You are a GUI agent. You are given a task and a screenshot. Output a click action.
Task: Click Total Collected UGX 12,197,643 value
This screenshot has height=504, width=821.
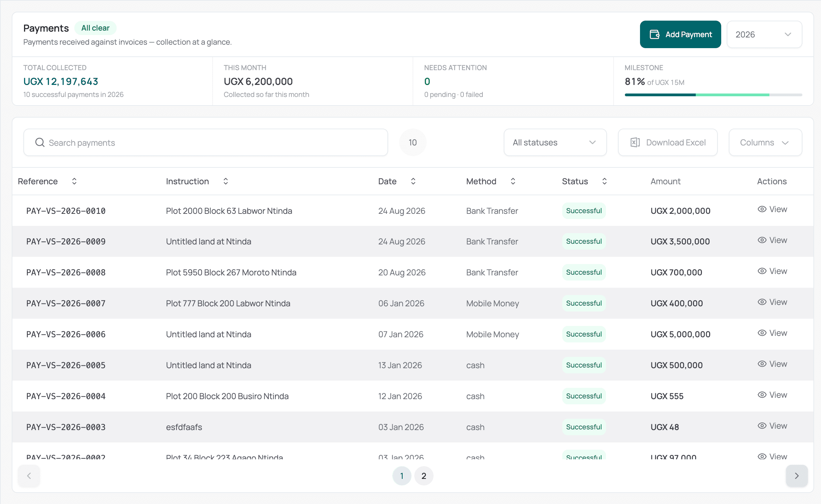click(61, 81)
